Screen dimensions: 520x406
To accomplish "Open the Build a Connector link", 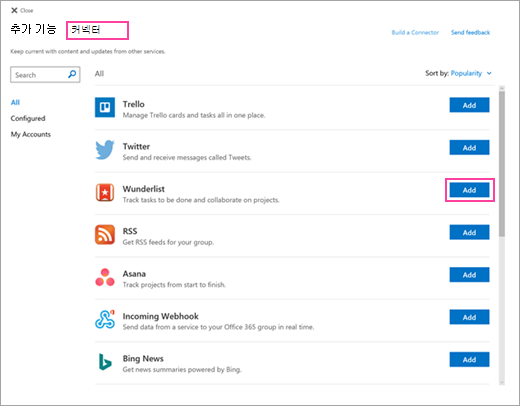I will coord(415,32).
